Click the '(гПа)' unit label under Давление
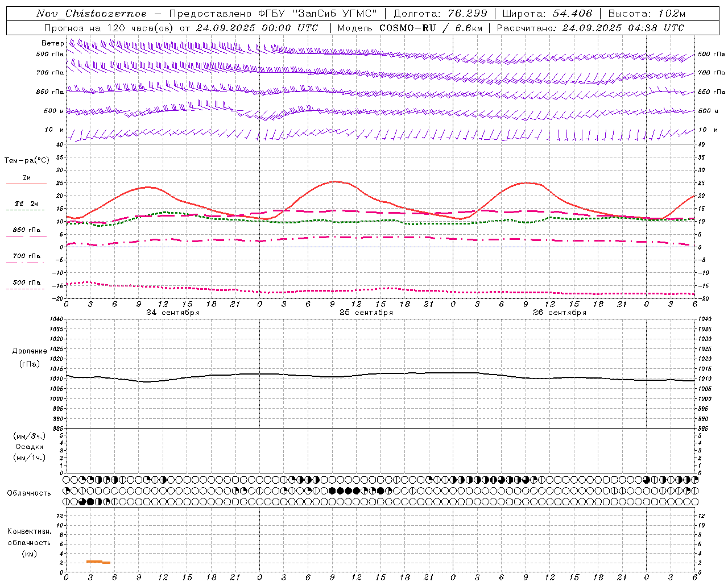 [30, 364]
